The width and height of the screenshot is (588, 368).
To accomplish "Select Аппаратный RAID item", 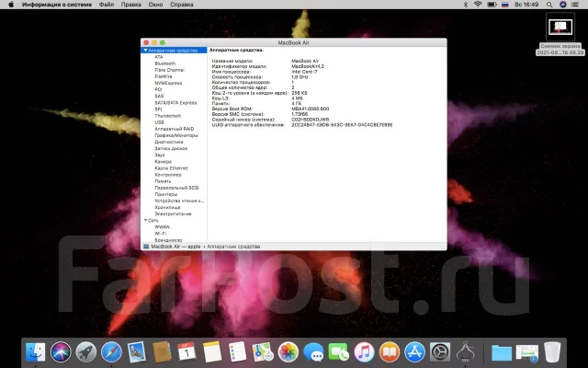I will pyautogui.click(x=175, y=129).
